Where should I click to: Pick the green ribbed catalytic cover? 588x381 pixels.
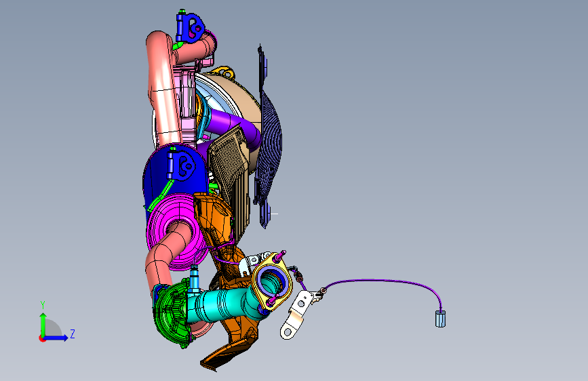172,315
